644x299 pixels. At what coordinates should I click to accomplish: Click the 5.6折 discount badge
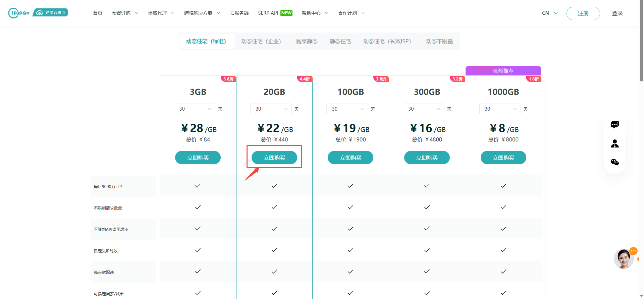point(228,79)
